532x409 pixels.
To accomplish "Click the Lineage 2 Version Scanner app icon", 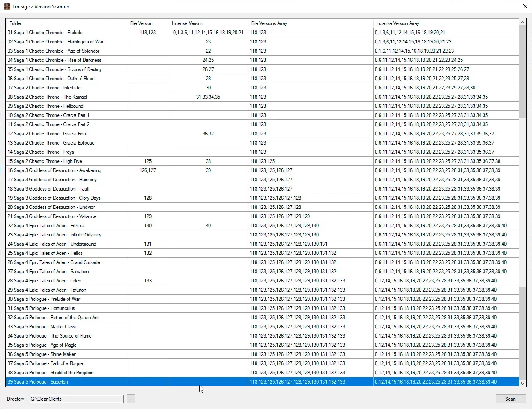I will click(7, 6).
